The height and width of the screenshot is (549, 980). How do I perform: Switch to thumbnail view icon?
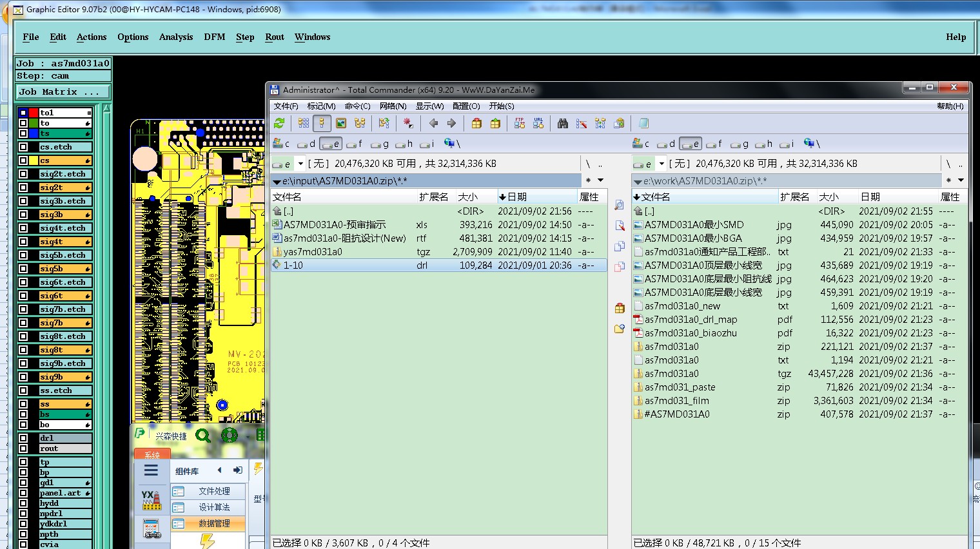(x=341, y=123)
